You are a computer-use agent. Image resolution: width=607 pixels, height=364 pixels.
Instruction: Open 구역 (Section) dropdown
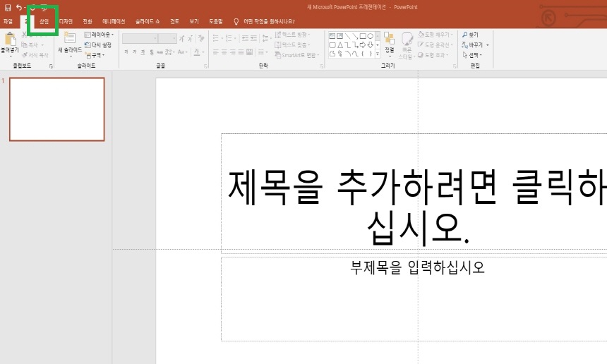[95, 55]
